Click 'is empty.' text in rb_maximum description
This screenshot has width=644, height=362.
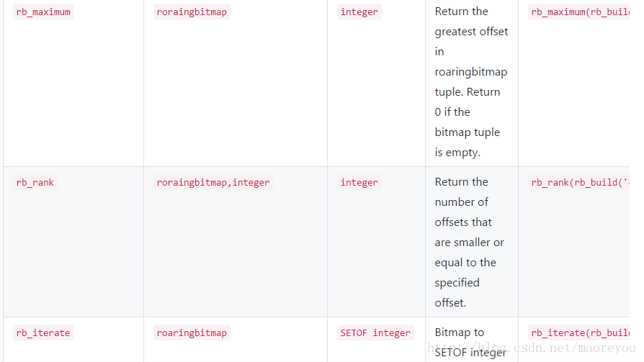click(x=457, y=153)
